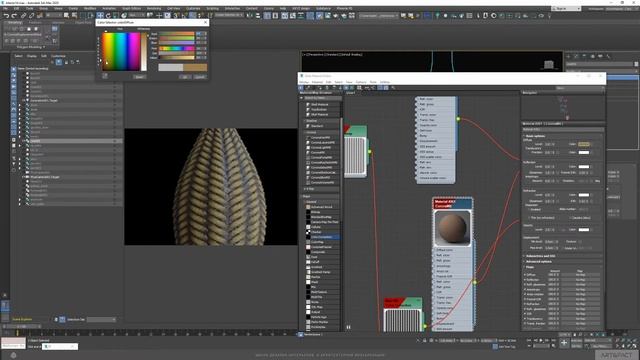The image size is (640, 360).
Task: Open the Motion tab in command panel
Action: click(x=592, y=56)
